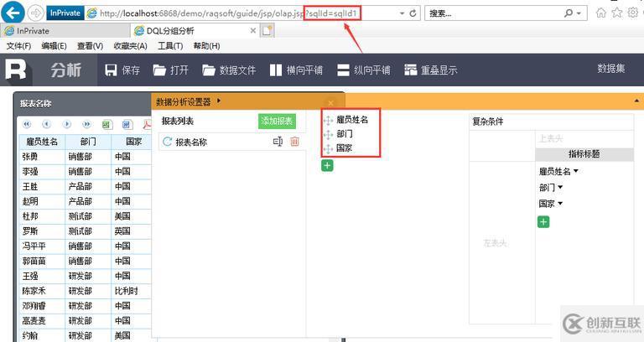Add an indicator with green plus under 国家 dropdown

543,222
